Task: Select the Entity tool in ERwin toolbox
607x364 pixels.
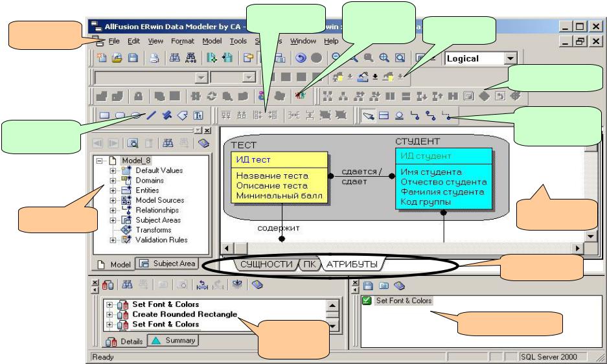Action: [x=384, y=115]
